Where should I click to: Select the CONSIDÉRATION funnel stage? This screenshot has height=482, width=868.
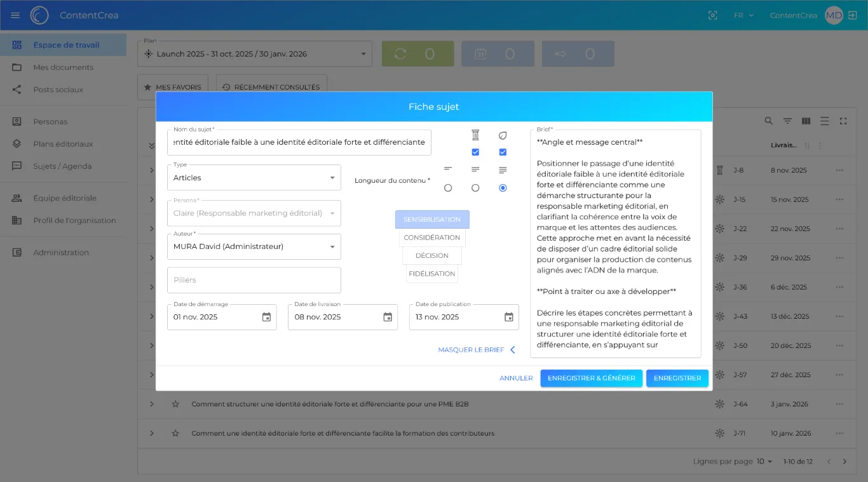432,238
